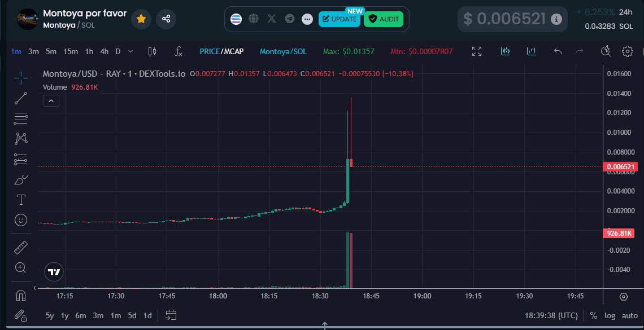The width and height of the screenshot is (644, 330).
Task: Open the Telegram social link
Action: click(290, 19)
